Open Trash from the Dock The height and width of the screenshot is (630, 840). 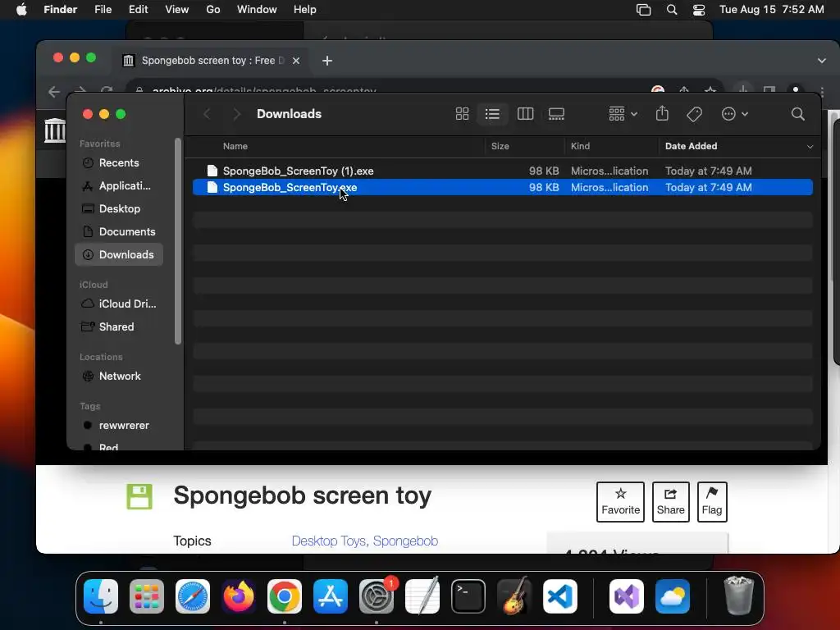(739, 596)
